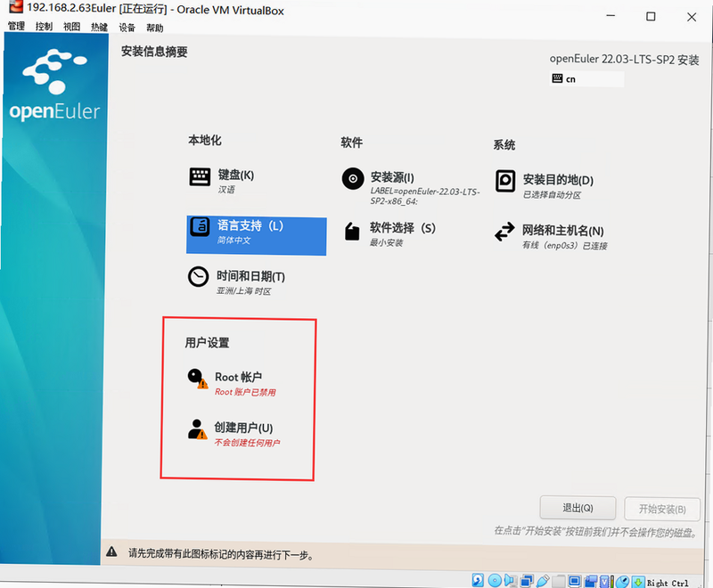
Task: Click the hard disk status bar icon
Action: click(x=478, y=580)
